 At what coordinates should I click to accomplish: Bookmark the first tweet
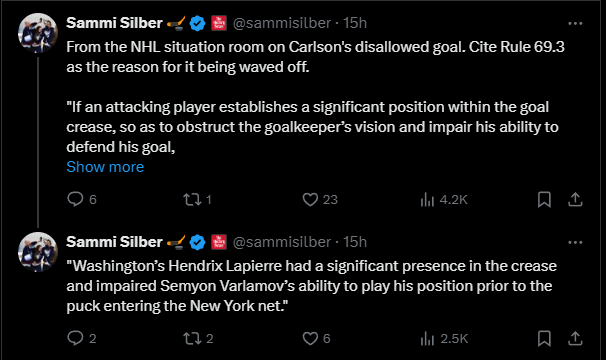coord(544,200)
